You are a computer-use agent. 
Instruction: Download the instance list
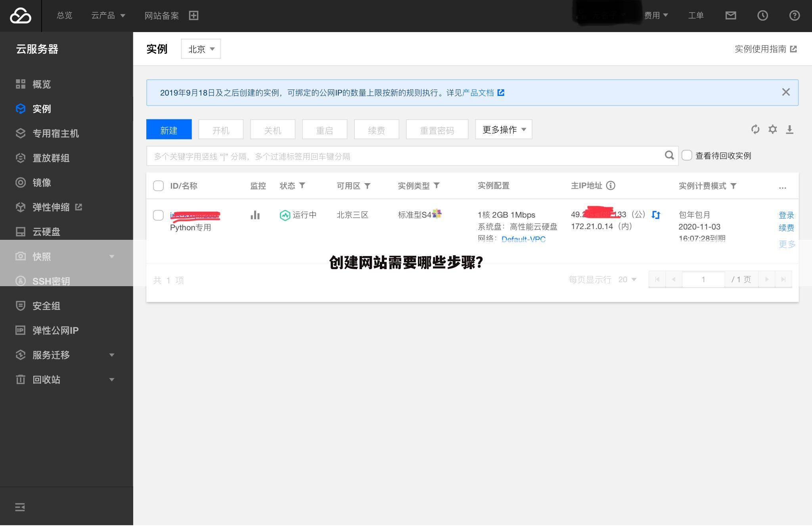tap(790, 129)
